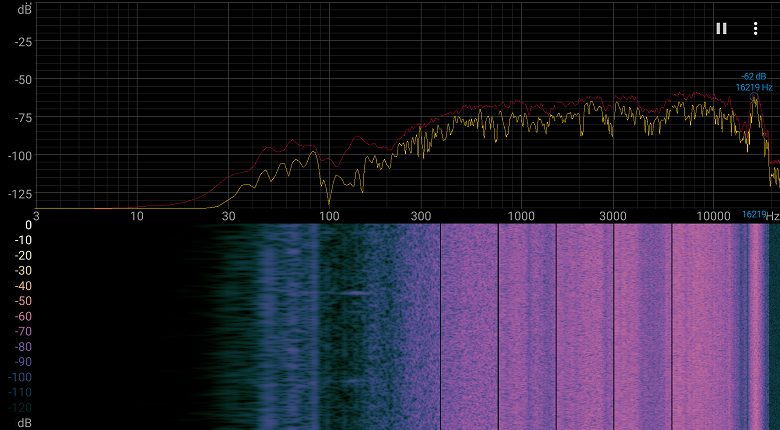
Task: Click the blue 16219 frequency axis marker
Action: (x=754, y=215)
